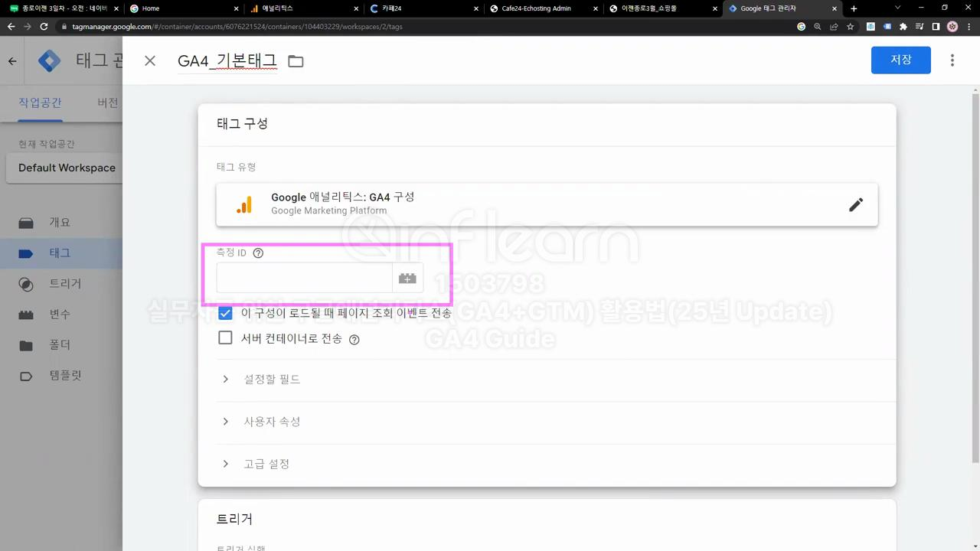Click the 태그 구성 section heading
This screenshot has height=551, width=980.
(x=242, y=124)
